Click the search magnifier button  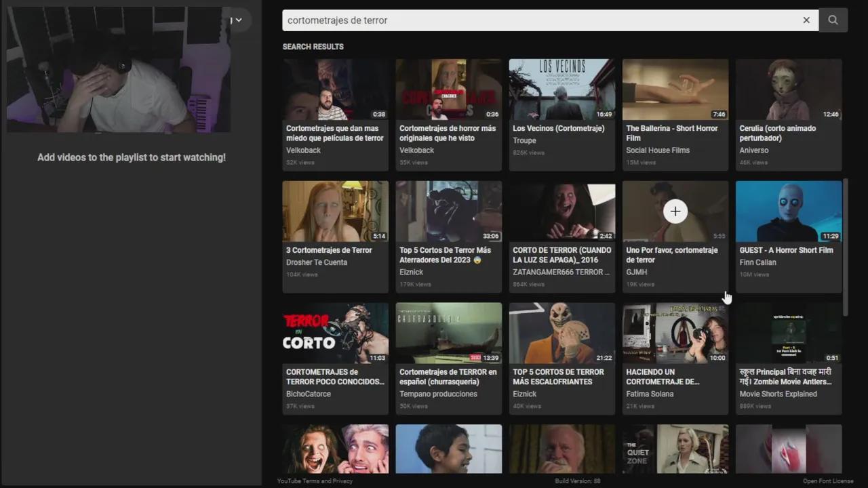[833, 20]
